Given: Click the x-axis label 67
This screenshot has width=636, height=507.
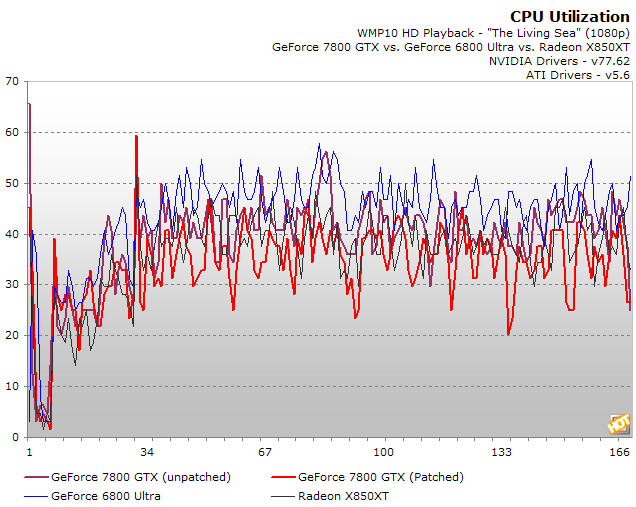Looking at the screenshot, I should pos(264,452).
